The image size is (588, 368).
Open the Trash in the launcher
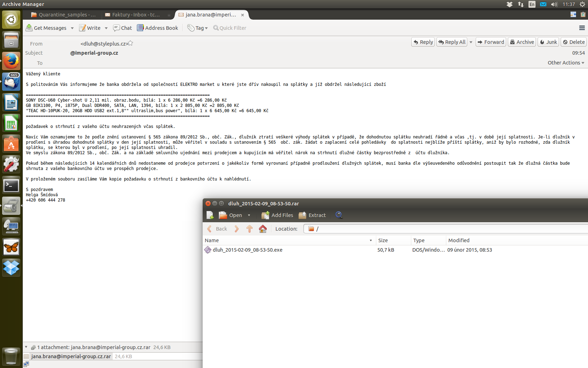[11, 356]
